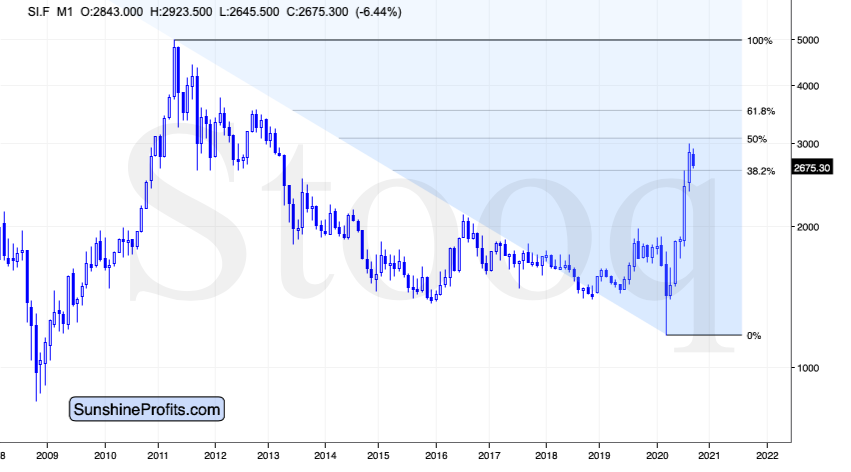851x472 pixels.
Task: Click the 2019 year axis label
Action: 599,456
